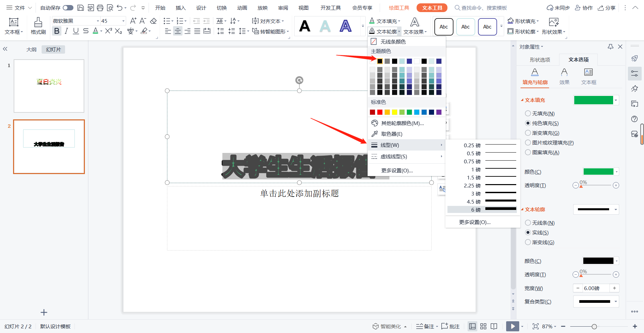Image resolution: width=644 pixels, height=333 pixels.
Task: Close the object properties panel
Action: coord(620,47)
